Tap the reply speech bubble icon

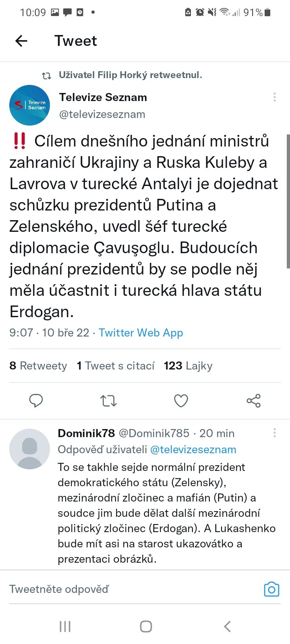pyautogui.click(x=36, y=400)
